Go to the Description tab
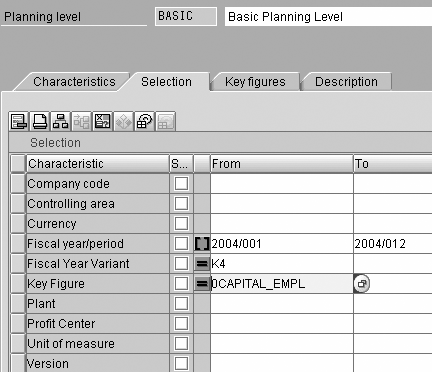The height and width of the screenshot is (372, 432). pyautogui.click(x=346, y=82)
